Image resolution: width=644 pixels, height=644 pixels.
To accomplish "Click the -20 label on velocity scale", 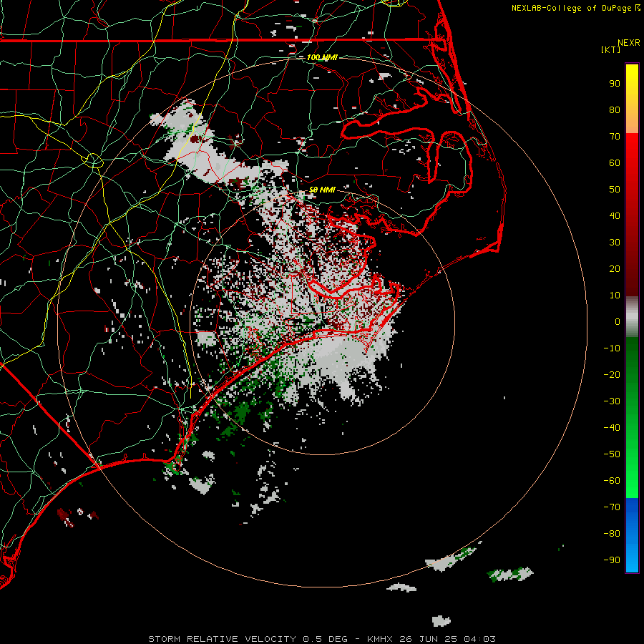I will click(x=612, y=375).
